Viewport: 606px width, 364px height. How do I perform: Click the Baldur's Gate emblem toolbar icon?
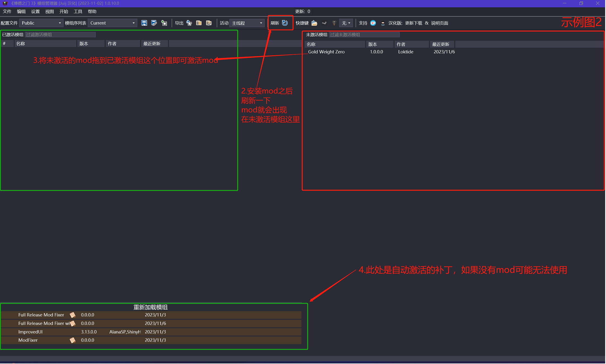pyautogui.click(x=334, y=23)
